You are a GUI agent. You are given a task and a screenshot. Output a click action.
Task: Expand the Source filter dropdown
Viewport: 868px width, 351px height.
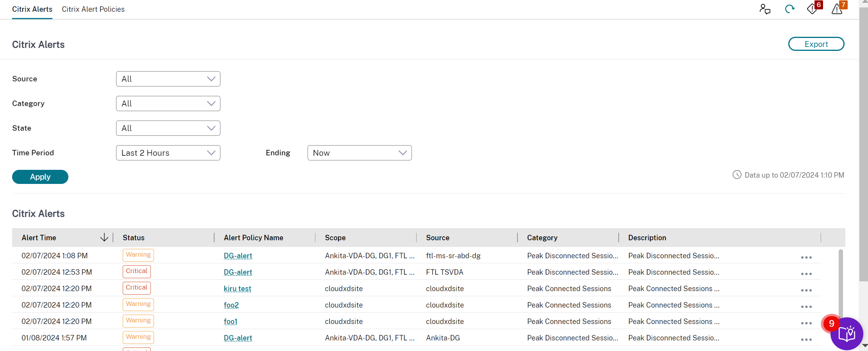tap(168, 79)
